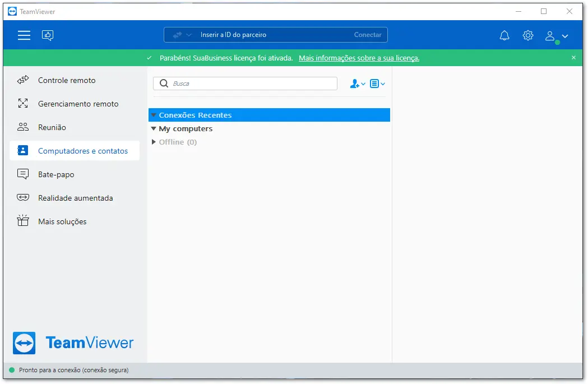This screenshot has width=588, height=384.
Task: Dismiss the green license banner
Action: [573, 58]
